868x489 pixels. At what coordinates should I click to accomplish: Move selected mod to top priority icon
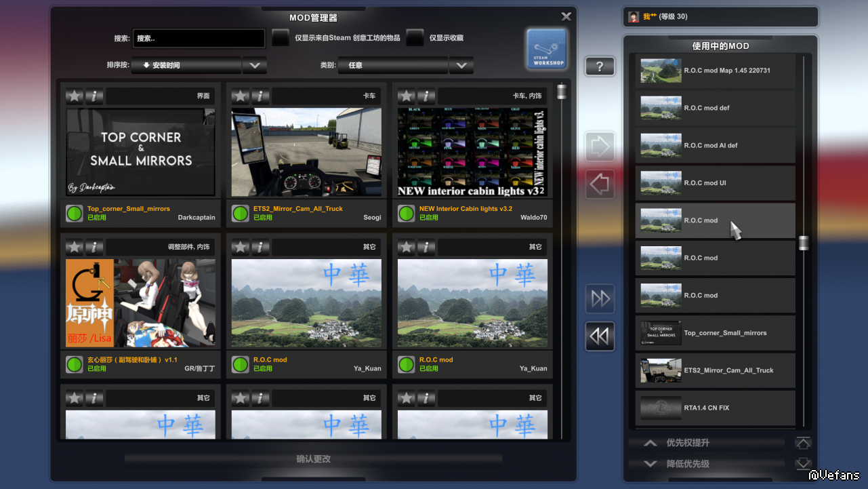point(803,443)
